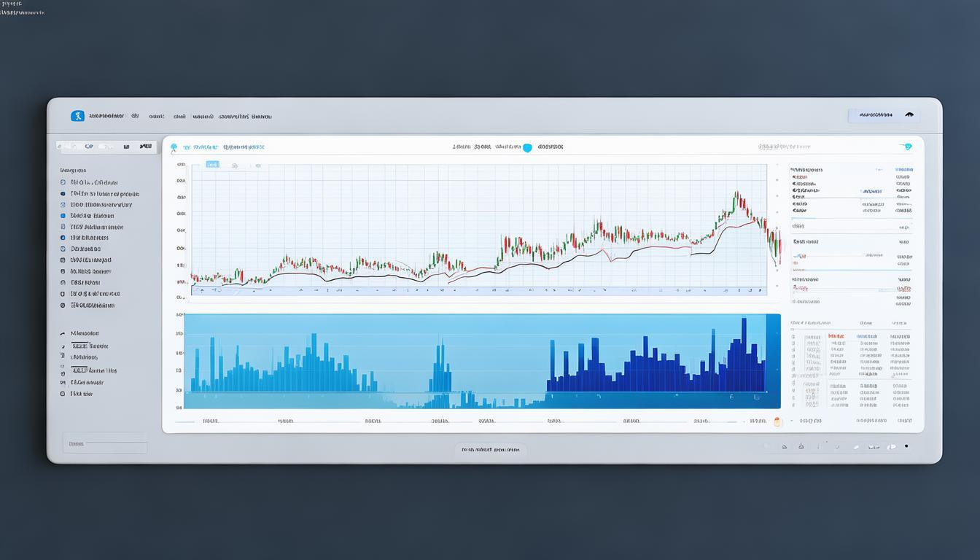This screenshot has width=980, height=560.
Task: Click the blue shield icon above the chart
Action: coord(527,147)
